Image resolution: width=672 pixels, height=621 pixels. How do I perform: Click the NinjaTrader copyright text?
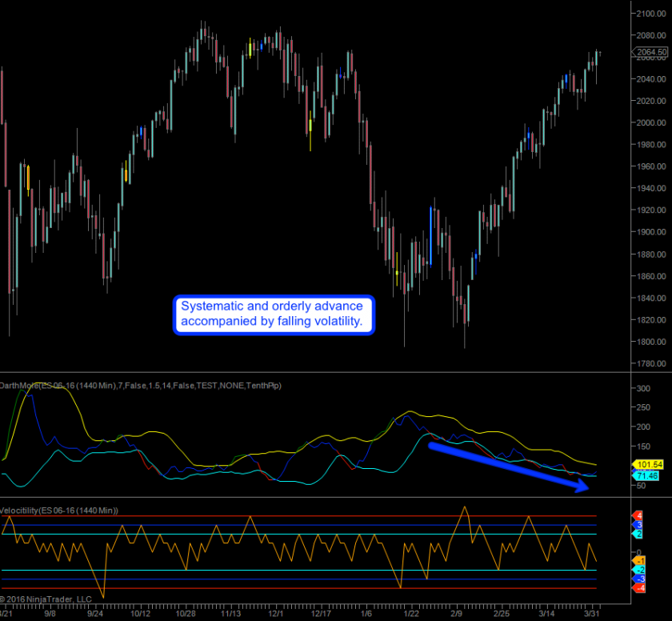pos(46,598)
